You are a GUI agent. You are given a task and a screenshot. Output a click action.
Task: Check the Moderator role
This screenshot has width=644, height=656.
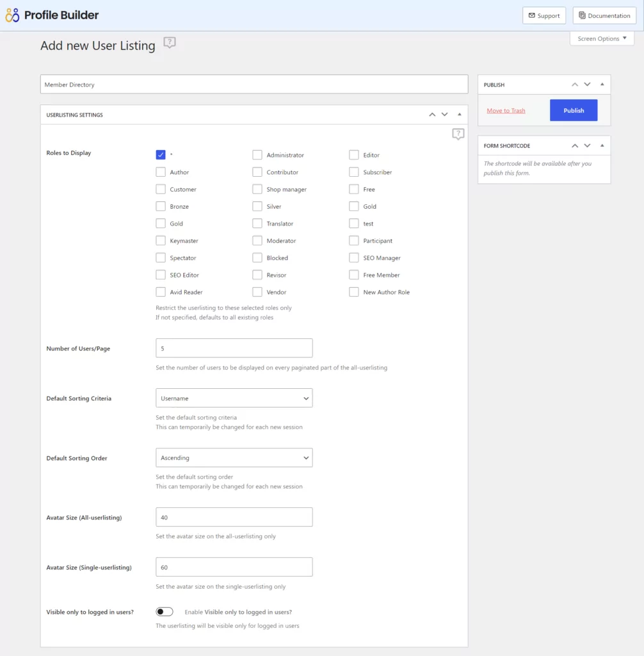pyautogui.click(x=257, y=241)
